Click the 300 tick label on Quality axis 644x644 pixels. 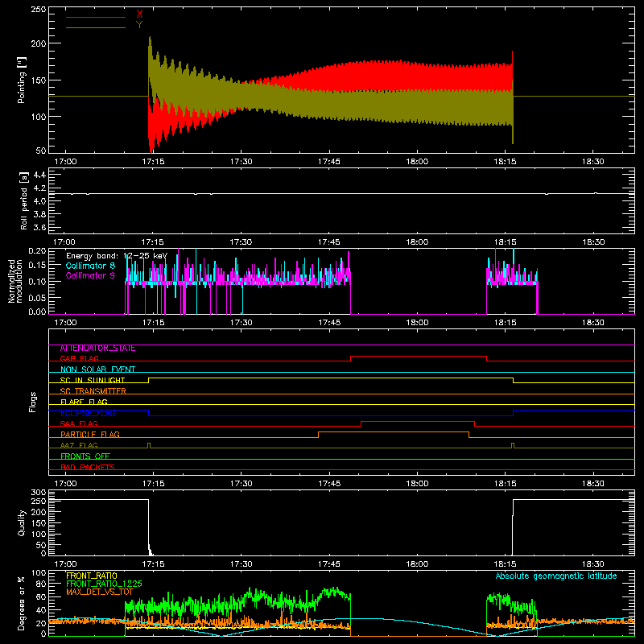tap(38, 493)
